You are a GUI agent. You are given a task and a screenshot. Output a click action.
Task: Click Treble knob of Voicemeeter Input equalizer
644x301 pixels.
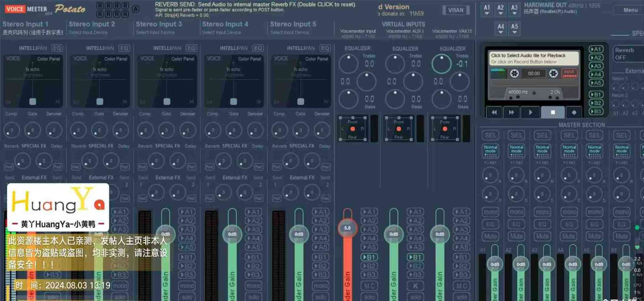pyautogui.click(x=349, y=63)
